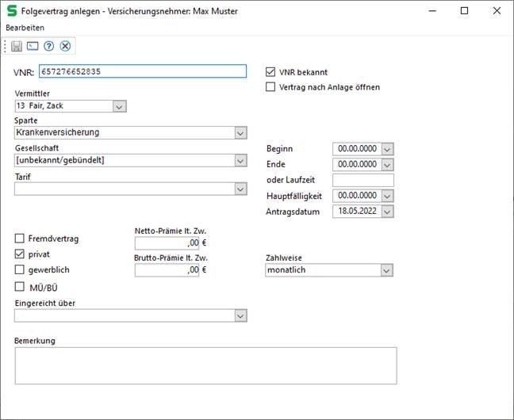The width and height of the screenshot is (514, 420).
Task: Expand the Eingereicht über dropdown
Action: [x=240, y=315]
